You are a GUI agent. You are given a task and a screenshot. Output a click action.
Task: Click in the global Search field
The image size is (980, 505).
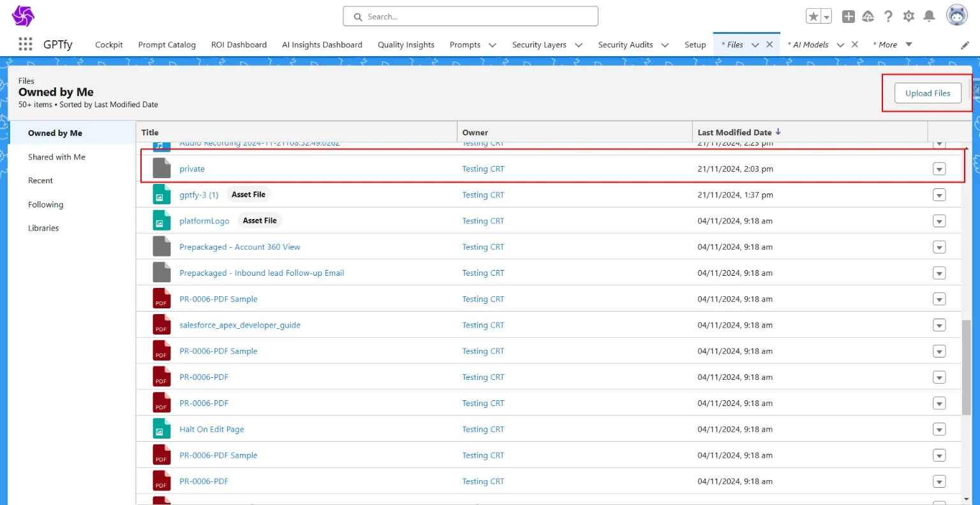[470, 17]
